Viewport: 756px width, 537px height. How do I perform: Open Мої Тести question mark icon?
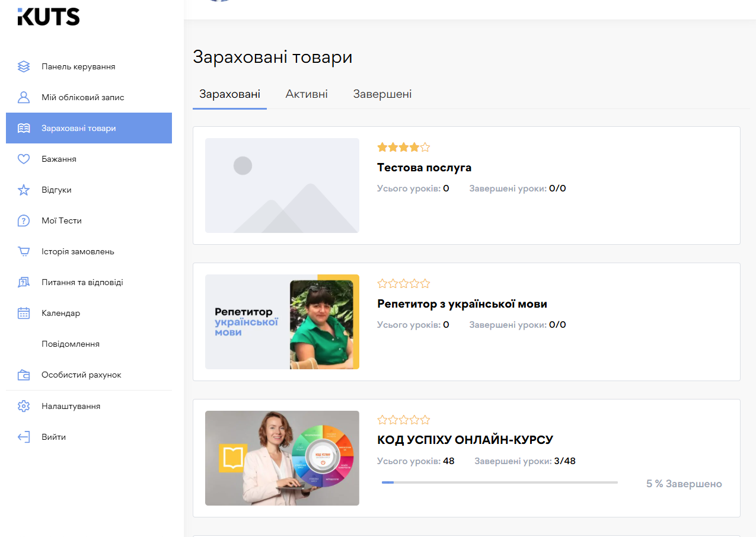click(23, 220)
